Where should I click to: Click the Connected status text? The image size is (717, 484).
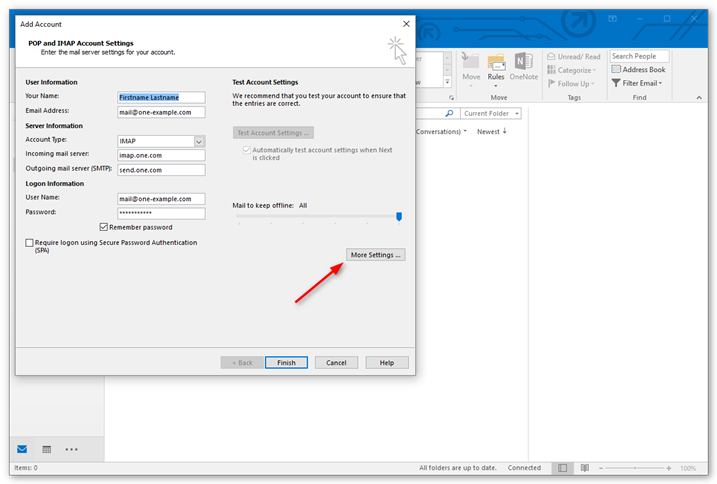click(x=524, y=468)
